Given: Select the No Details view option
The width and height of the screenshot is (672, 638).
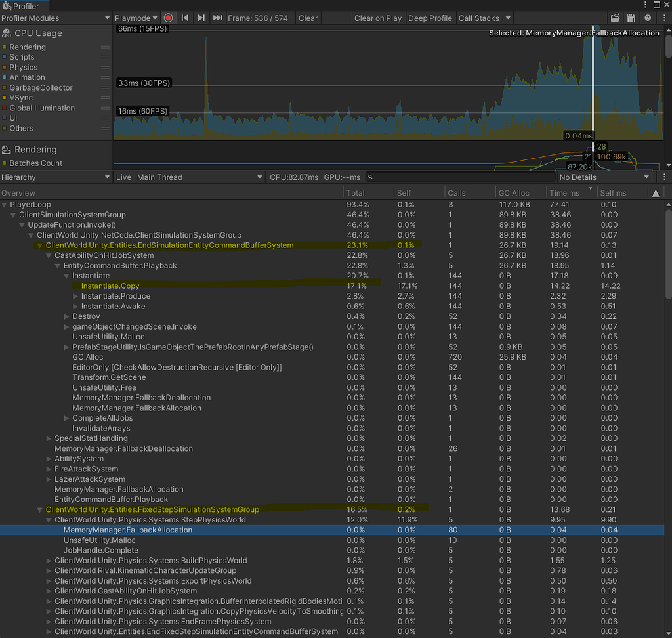Looking at the screenshot, I should click(604, 177).
